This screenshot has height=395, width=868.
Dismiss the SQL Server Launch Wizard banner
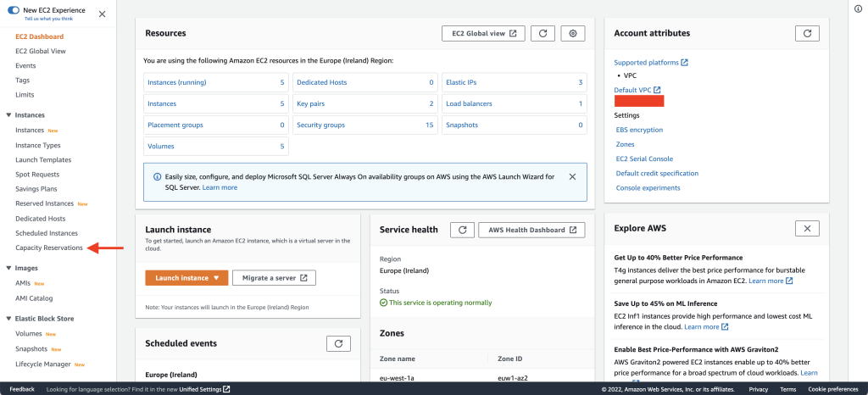click(572, 177)
